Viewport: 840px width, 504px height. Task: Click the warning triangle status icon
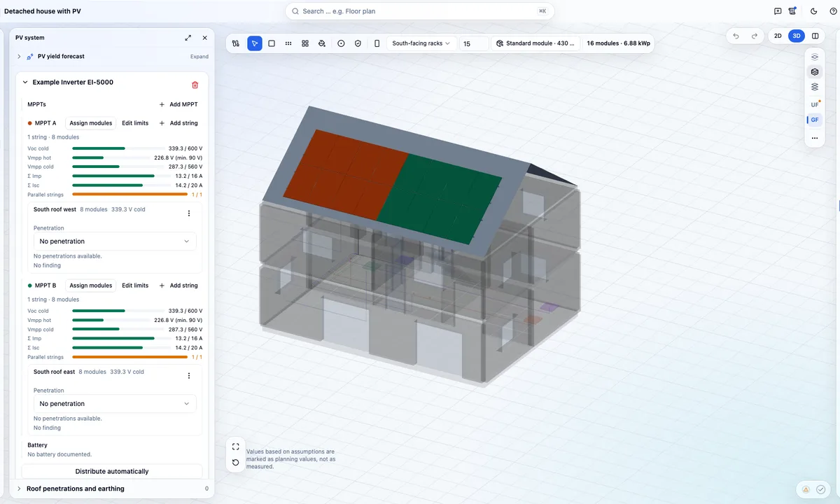(806, 489)
